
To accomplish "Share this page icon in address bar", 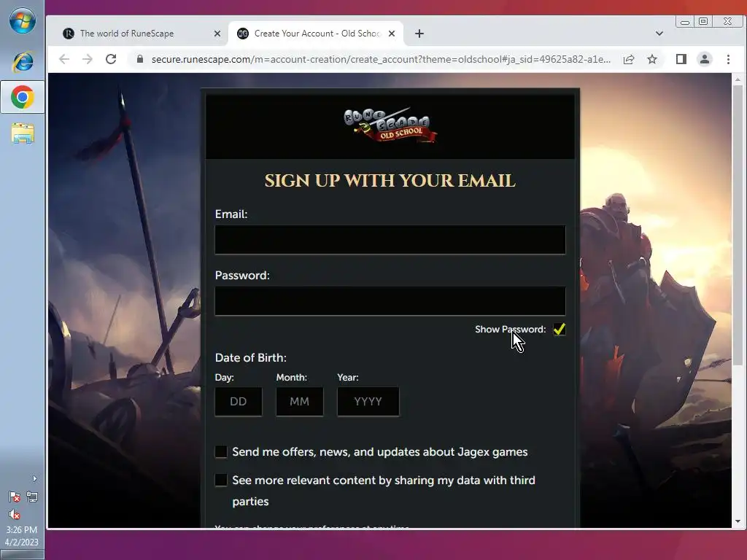I will tap(629, 59).
